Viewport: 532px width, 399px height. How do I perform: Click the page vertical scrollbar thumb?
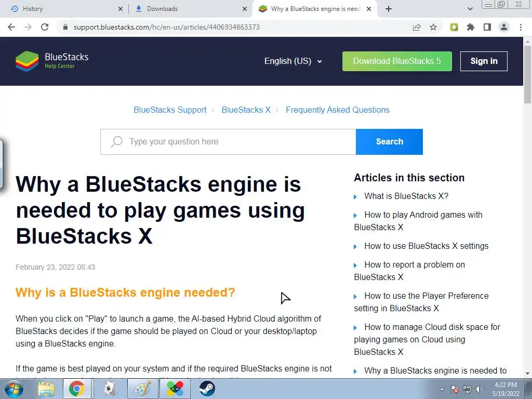(x=527, y=74)
